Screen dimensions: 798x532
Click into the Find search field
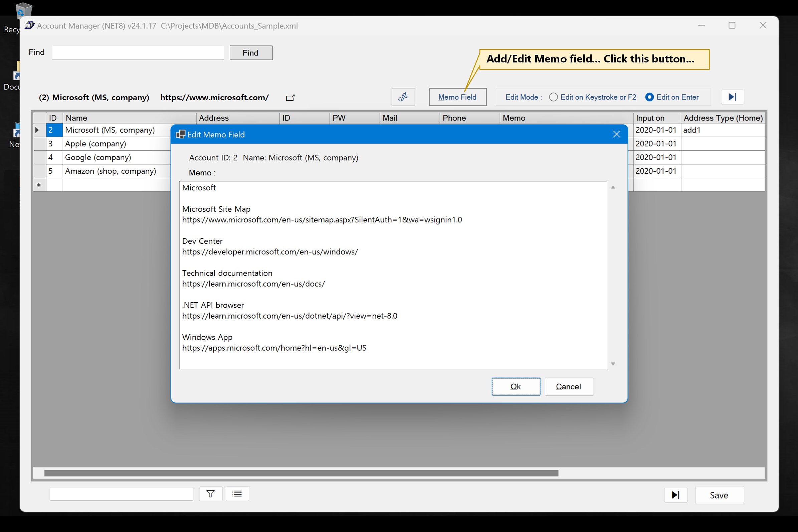138,52
